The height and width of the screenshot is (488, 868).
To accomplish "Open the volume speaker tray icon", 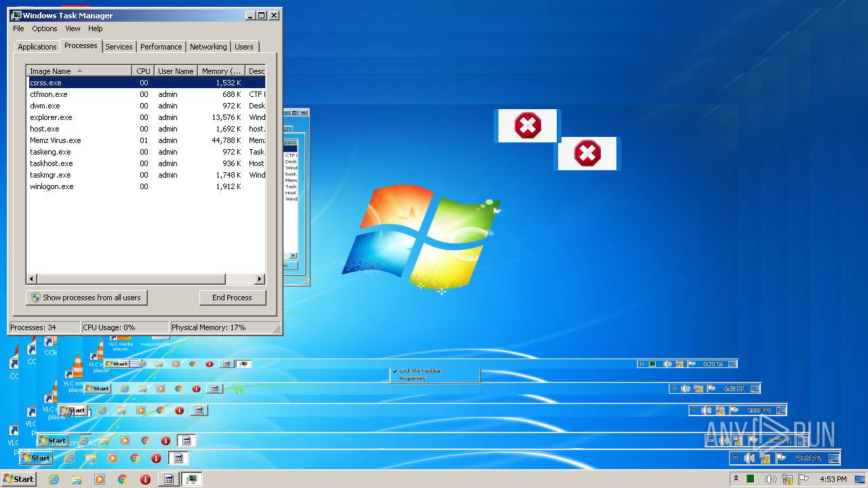I will point(770,479).
